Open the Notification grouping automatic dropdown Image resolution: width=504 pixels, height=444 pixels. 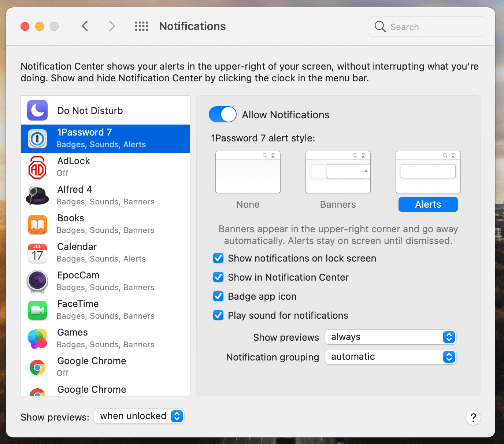coord(391,357)
